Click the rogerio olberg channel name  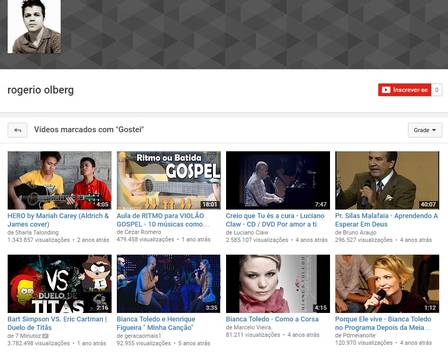pyautogui.click(x=41, y=90)
